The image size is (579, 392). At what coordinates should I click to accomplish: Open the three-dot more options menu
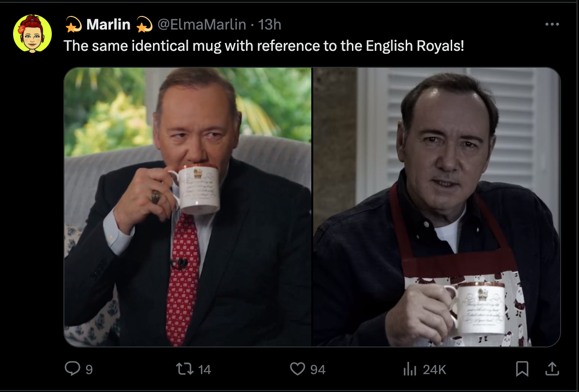(552, 24)
